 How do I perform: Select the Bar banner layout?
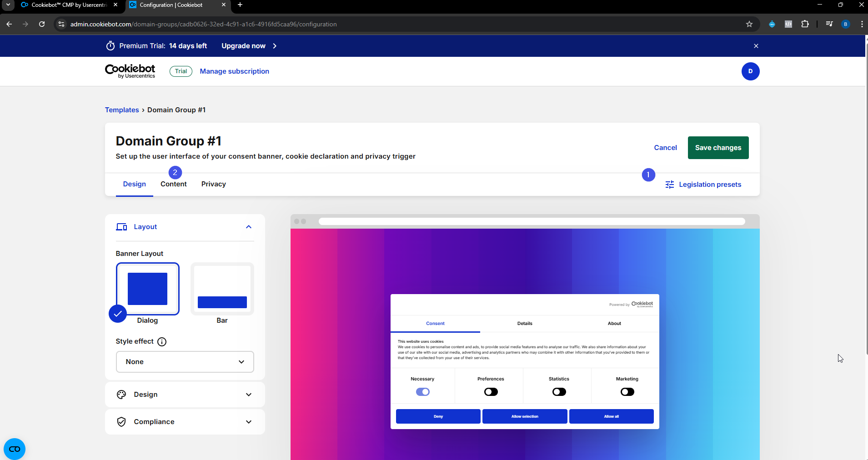pos(222,289)
